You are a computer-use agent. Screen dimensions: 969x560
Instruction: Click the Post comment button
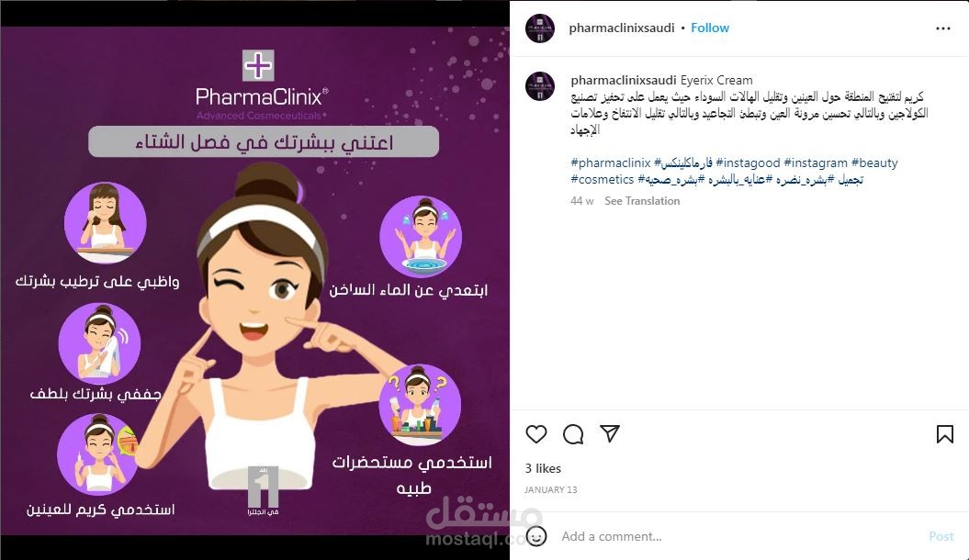pos(941,536)
